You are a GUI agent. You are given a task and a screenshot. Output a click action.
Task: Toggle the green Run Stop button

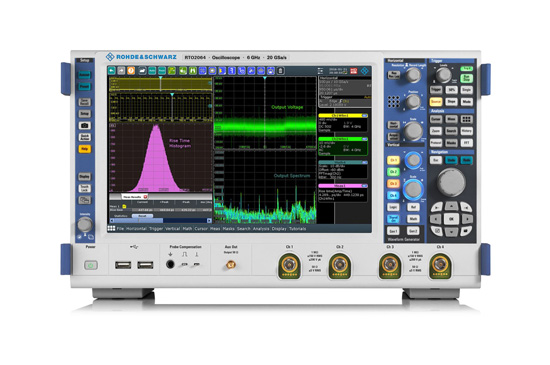(467, 78)
